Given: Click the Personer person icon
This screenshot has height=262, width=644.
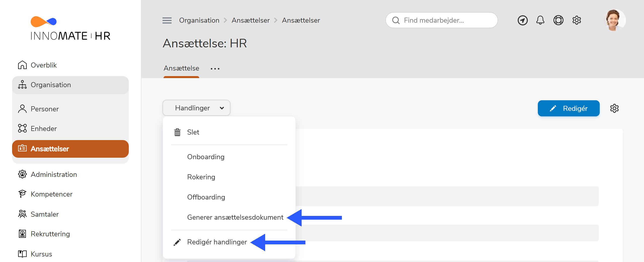Looking at the screenshot, I should pyautogui.click(x=22, y=109).
